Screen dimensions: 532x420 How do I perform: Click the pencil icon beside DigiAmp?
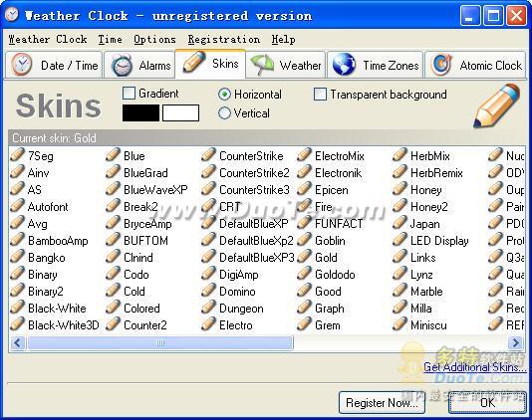[208, 274]
